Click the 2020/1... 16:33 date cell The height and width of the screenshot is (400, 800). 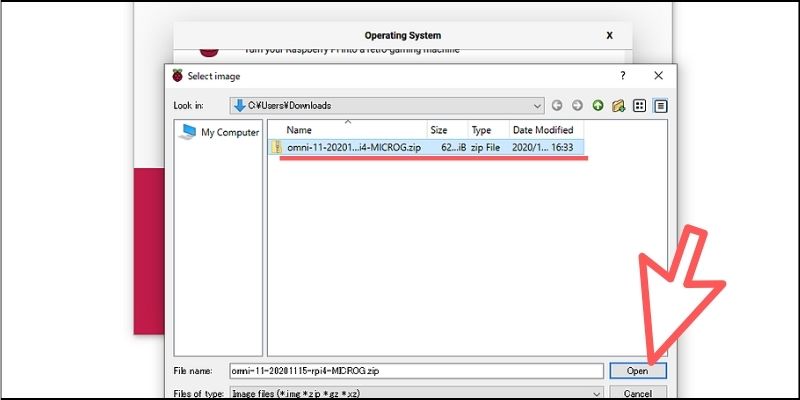point(543,147)
